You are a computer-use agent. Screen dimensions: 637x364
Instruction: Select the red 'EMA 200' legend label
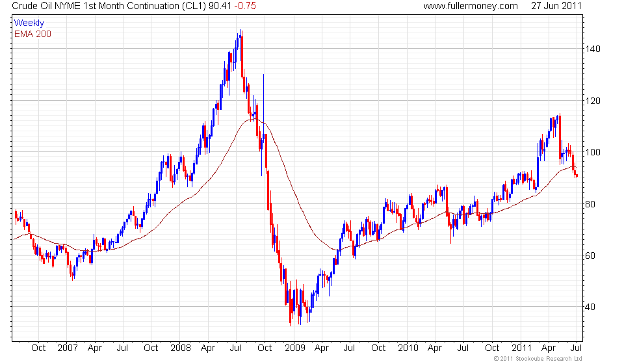point(33,34)
